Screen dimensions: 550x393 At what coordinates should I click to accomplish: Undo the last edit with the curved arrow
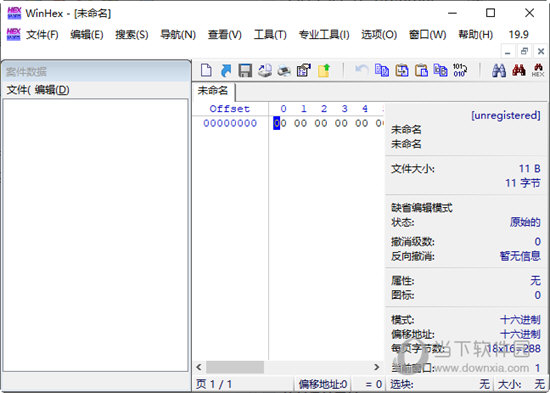[361, 70]
